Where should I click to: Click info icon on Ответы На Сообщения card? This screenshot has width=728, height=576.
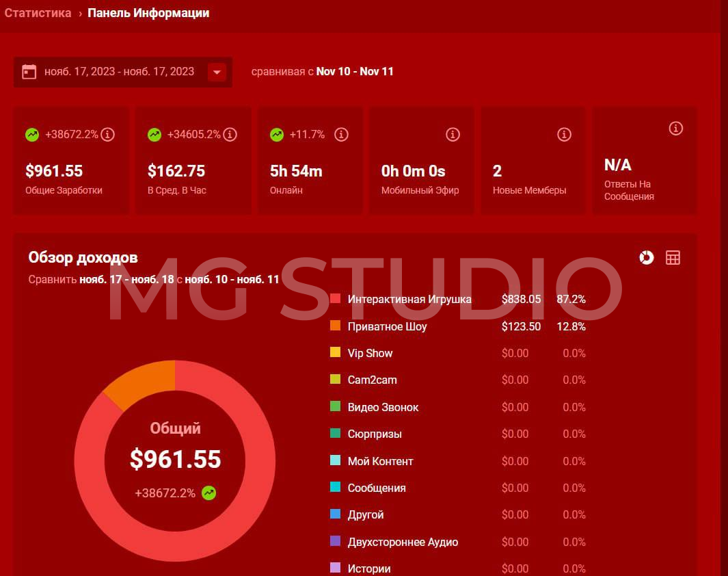(x=676, y=128)
